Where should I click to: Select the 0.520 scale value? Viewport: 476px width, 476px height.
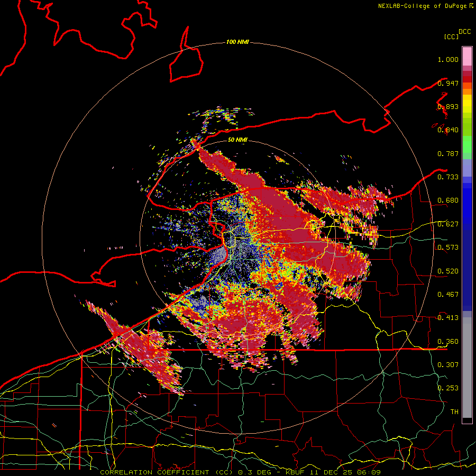click(448, 271)
